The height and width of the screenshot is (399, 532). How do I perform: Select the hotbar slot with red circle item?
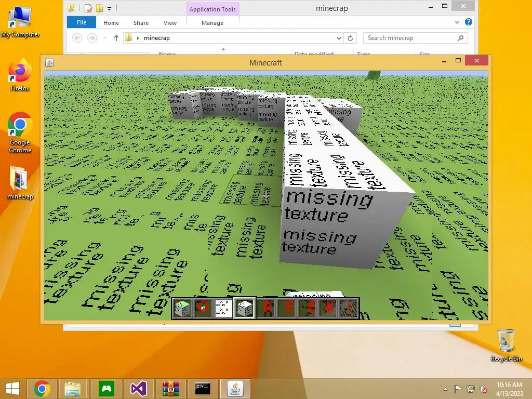coord(203,308)
